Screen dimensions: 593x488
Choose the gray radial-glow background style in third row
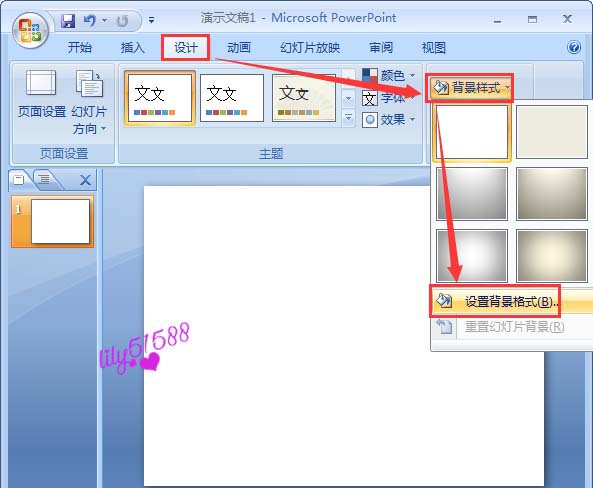point(472,256)
